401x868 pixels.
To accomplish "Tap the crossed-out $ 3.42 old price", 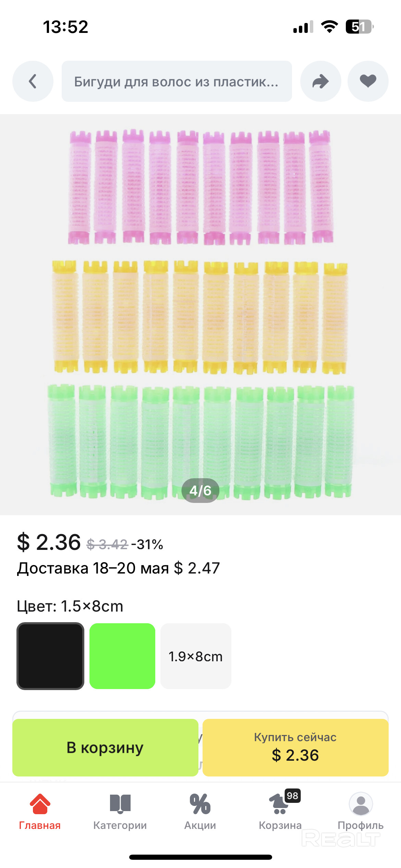I will click(107, 544).
